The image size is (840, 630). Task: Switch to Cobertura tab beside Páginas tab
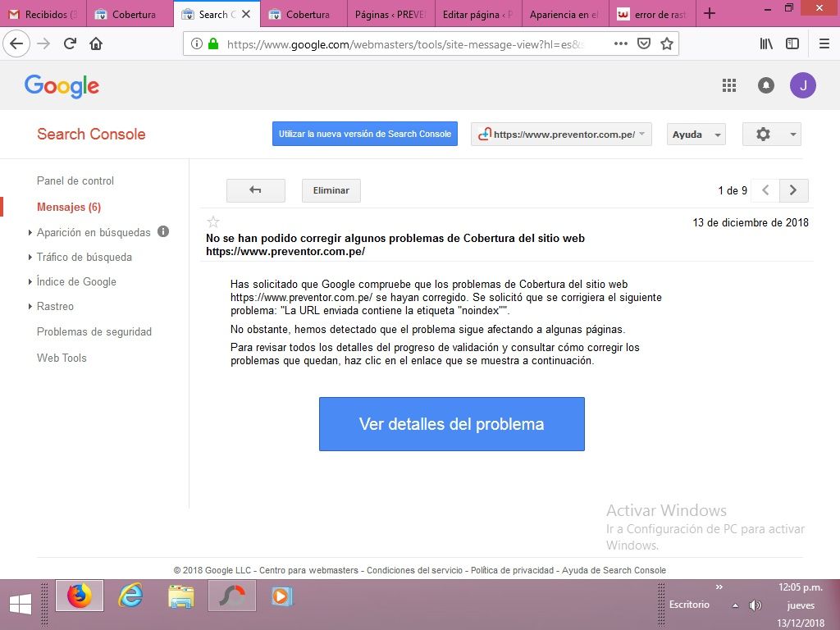[304, 14]
